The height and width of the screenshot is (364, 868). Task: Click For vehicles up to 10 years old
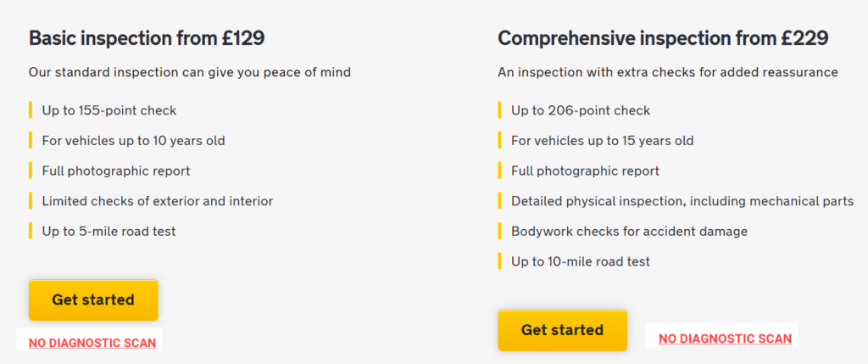click(x=133, y=141)
